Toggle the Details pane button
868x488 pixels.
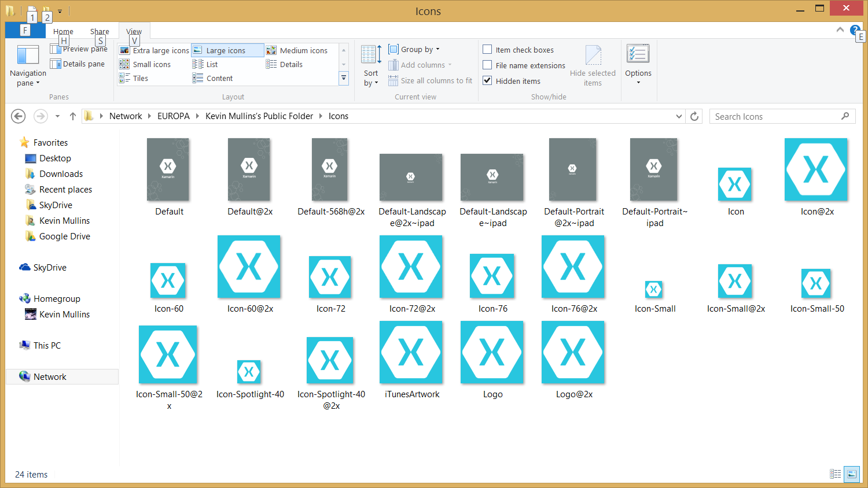(x=78, y=64)
